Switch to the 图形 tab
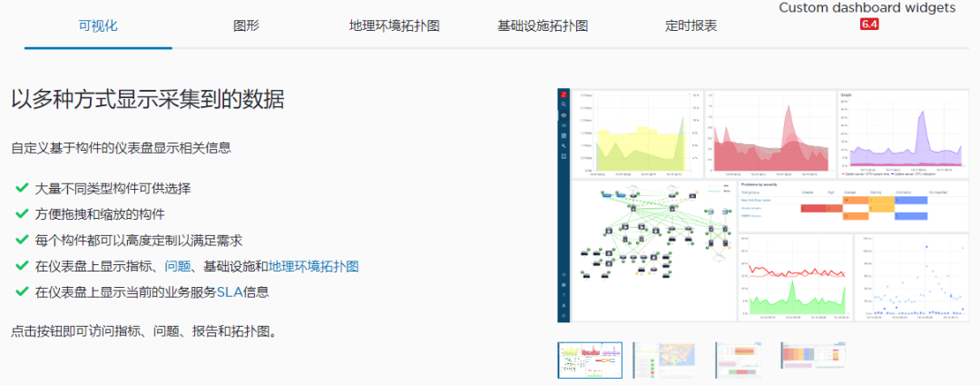This screenshot has height=385, width=980. click(x=246, y=25)
